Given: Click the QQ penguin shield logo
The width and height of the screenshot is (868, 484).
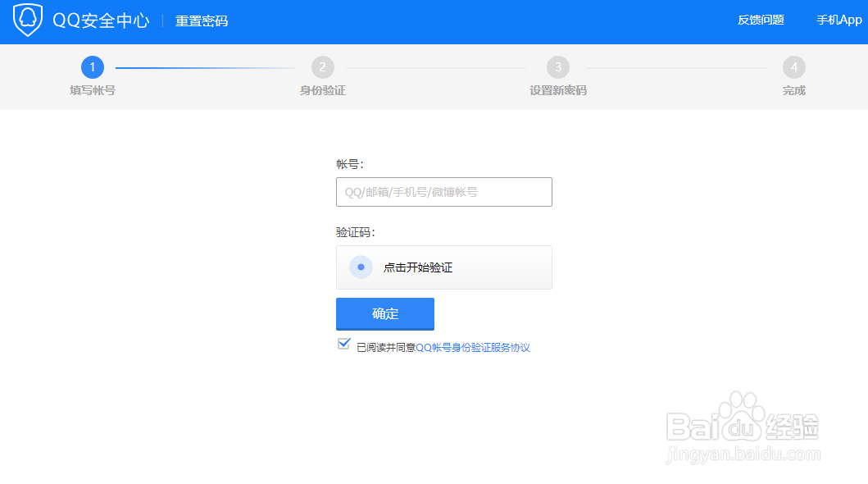Looking at the screenshot, I should 28,20.
